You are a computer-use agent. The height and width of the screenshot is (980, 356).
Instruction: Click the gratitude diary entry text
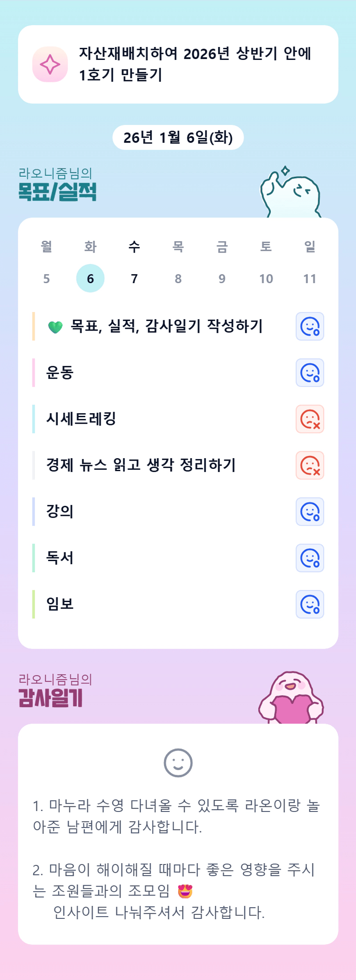176,858
